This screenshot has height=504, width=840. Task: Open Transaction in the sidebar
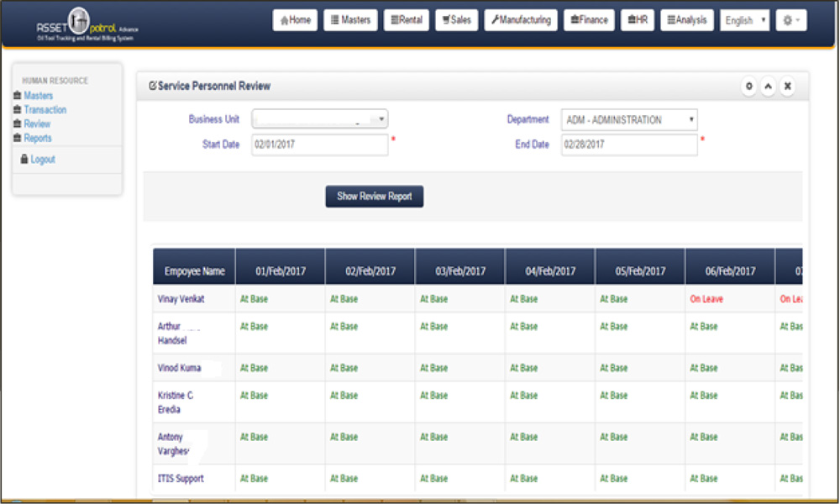[45, 110]
